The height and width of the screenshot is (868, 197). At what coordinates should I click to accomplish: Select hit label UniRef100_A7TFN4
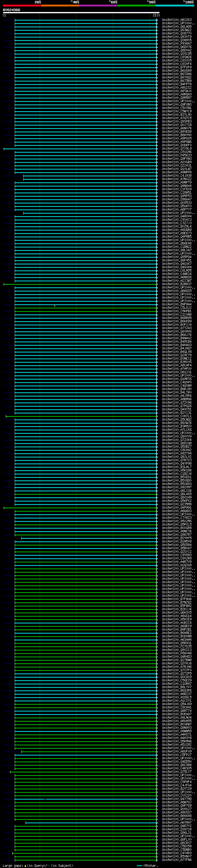(177, 860)
